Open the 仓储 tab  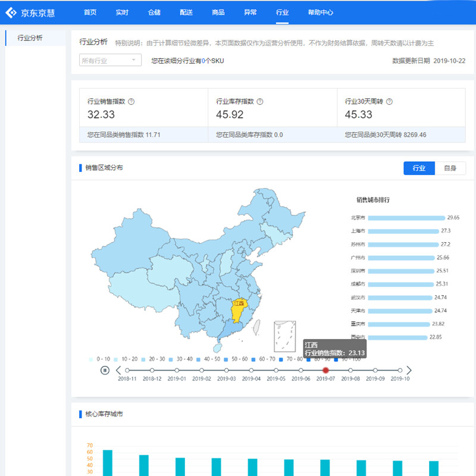(154, 12)
